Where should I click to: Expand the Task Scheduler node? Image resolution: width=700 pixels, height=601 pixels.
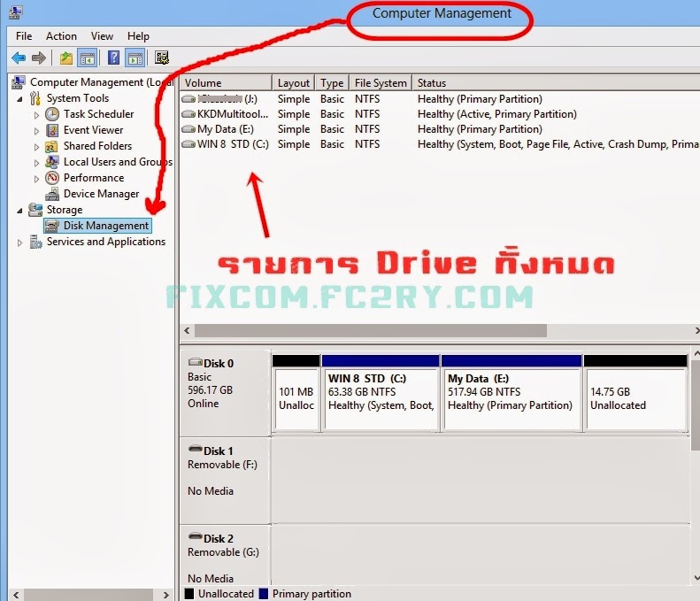[36, 115]
